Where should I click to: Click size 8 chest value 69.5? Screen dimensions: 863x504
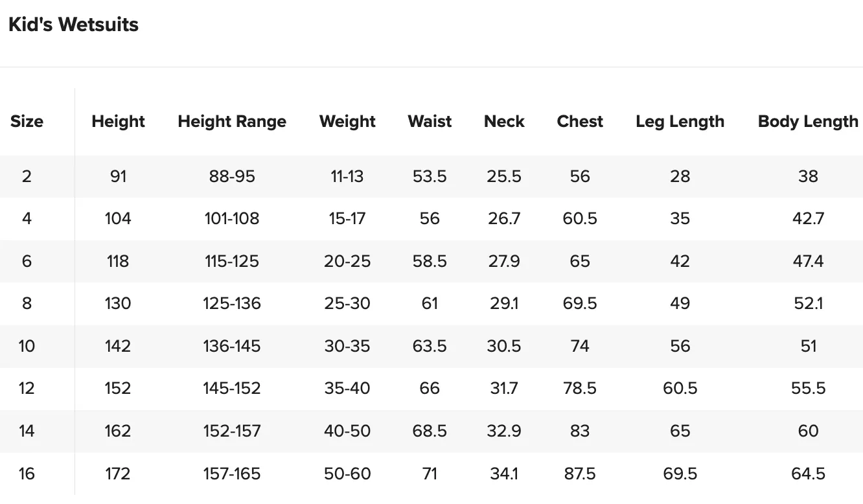[x=580, y=303]
